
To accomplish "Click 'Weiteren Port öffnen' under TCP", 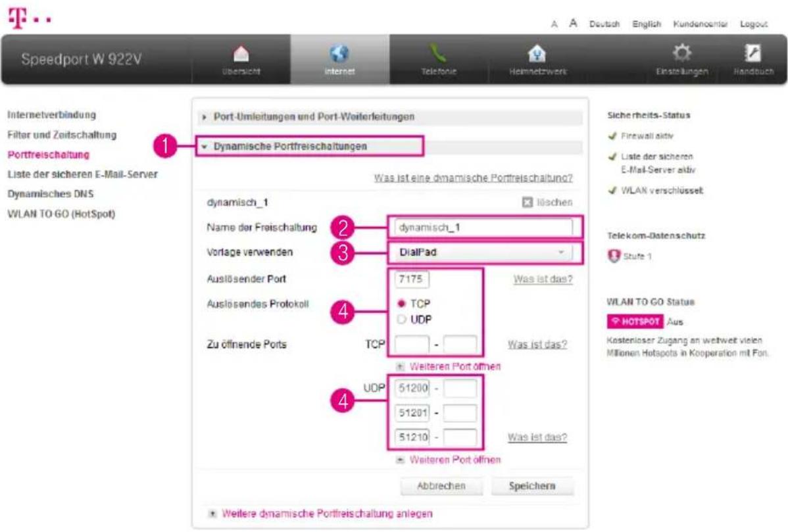I will coord(455,367).
